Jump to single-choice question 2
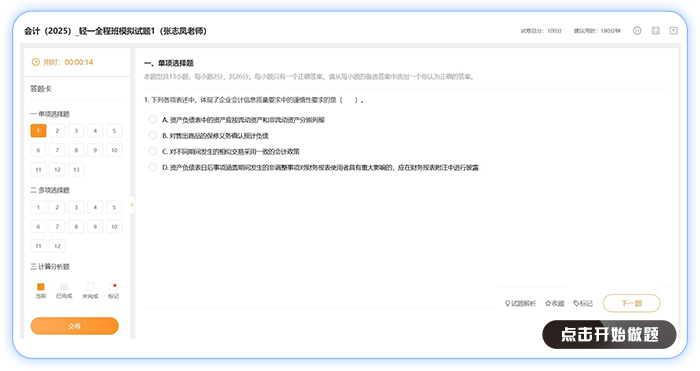 click(57, 131)
